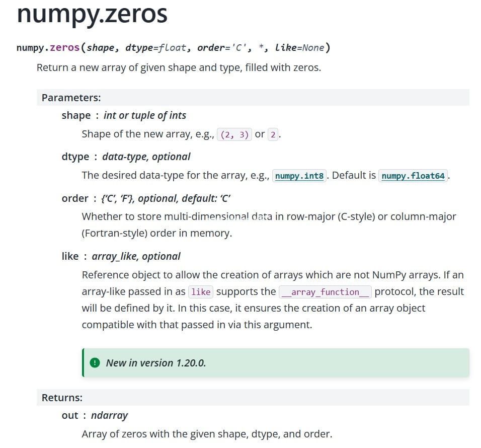Click the Parameters section header

point(71,98)
